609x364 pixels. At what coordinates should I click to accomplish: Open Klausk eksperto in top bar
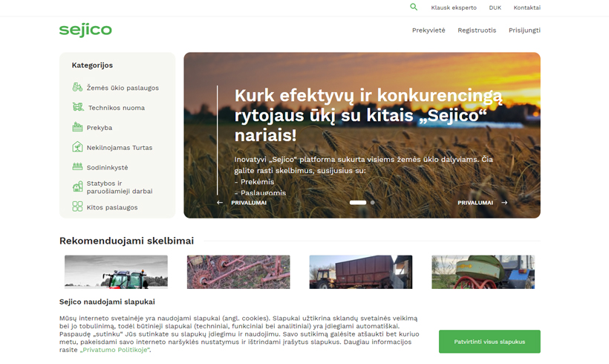click(454, 7)
